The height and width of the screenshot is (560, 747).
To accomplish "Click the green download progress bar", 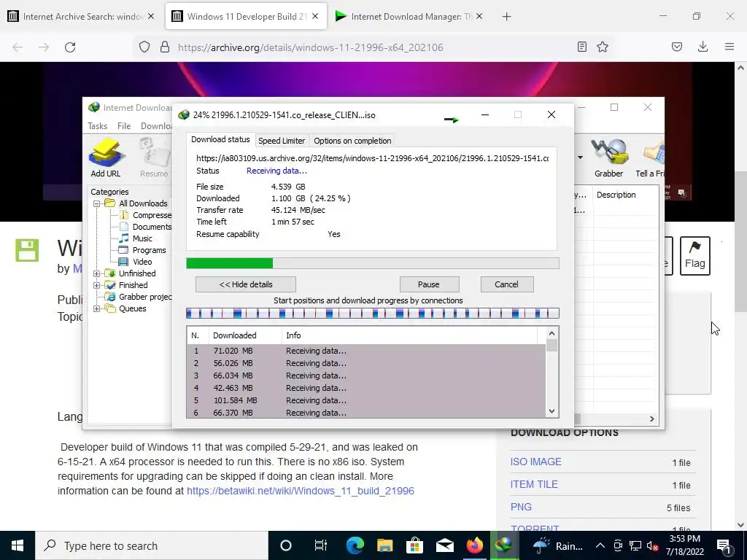I will pos(373,263).
